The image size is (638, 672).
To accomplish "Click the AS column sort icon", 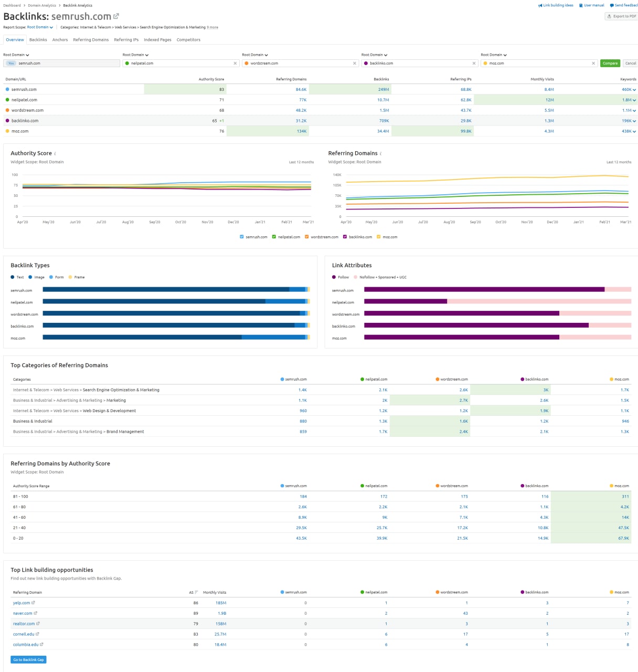I will pyautogui.click(x=196, y=592).
